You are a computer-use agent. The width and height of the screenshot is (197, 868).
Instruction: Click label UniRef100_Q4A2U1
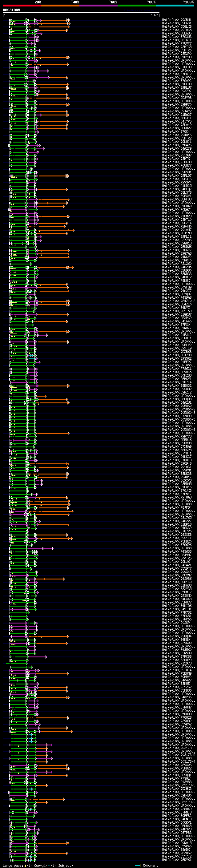tap(177, 403)
